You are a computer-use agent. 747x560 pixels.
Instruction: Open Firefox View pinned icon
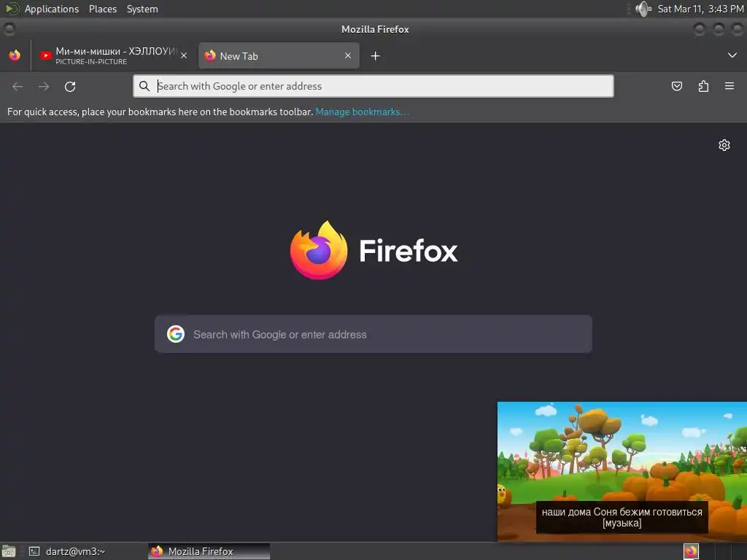click(x=15, y=55)
